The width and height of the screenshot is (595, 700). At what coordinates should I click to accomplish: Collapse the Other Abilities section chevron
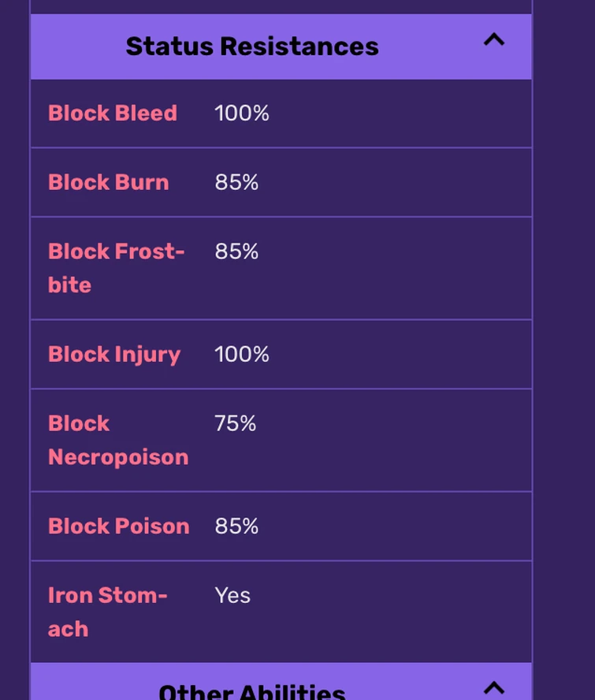click(493, 687)
